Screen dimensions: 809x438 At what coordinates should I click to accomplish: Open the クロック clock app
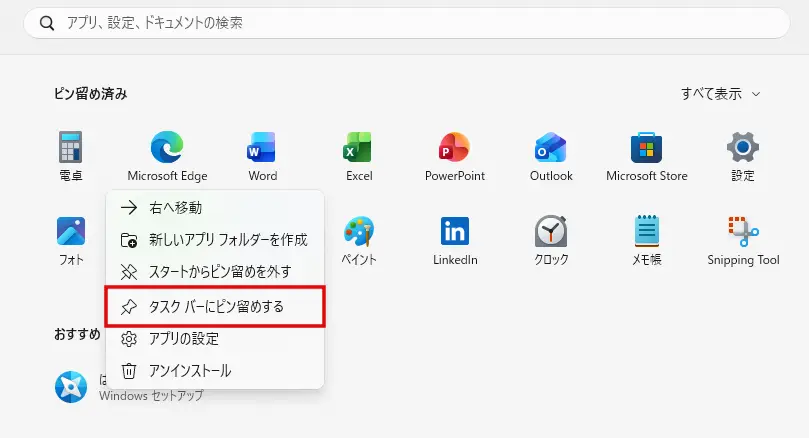point(551,240)
